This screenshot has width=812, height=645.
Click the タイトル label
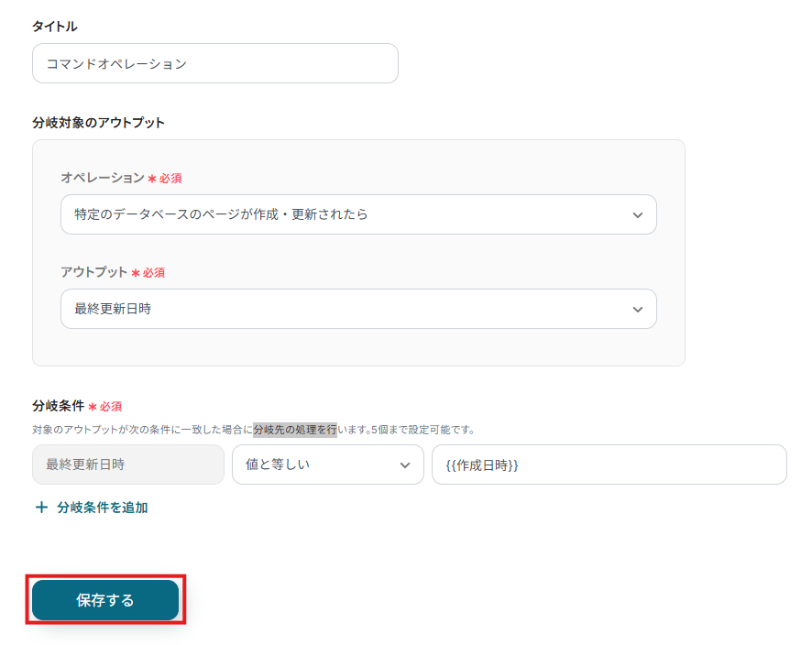click(55, 27)
